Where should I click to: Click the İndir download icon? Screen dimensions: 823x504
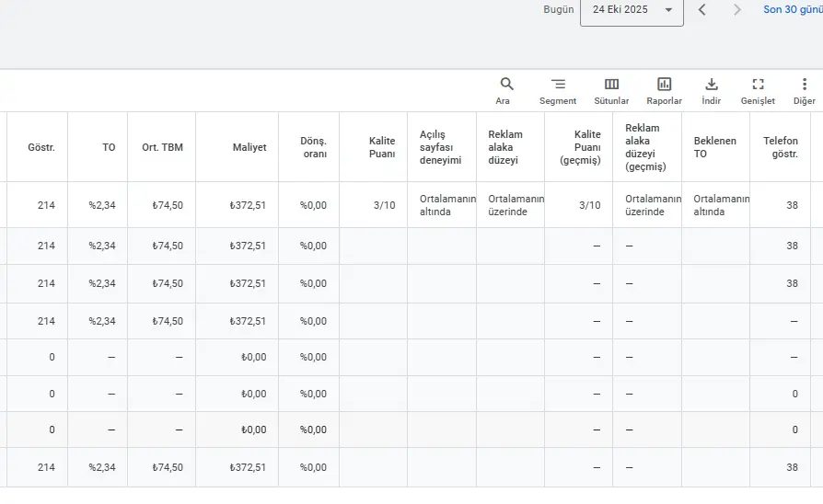click(x=711, y=85)
